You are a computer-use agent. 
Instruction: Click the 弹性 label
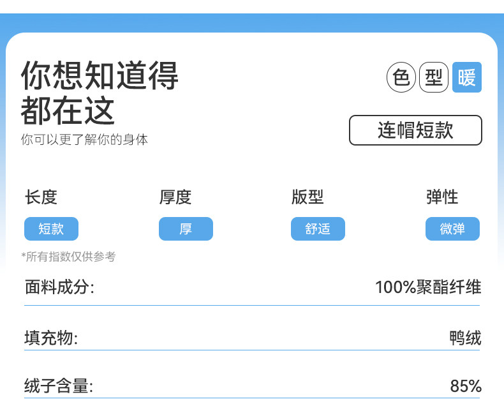click(x=442, y=197)
